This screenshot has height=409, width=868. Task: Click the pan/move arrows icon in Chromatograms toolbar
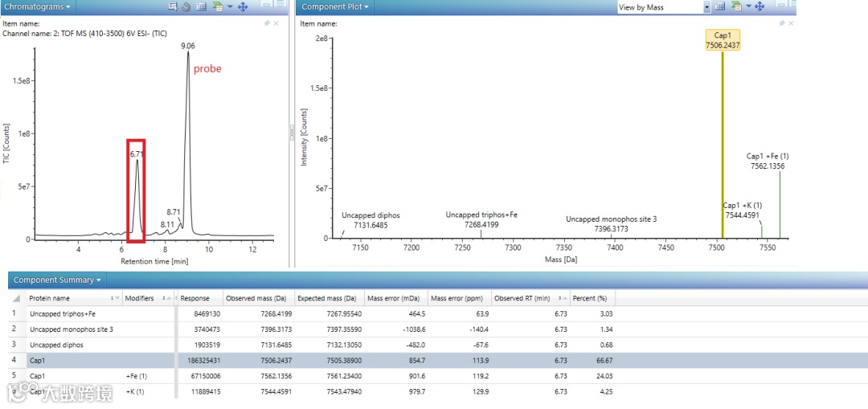tap(242, 6)
